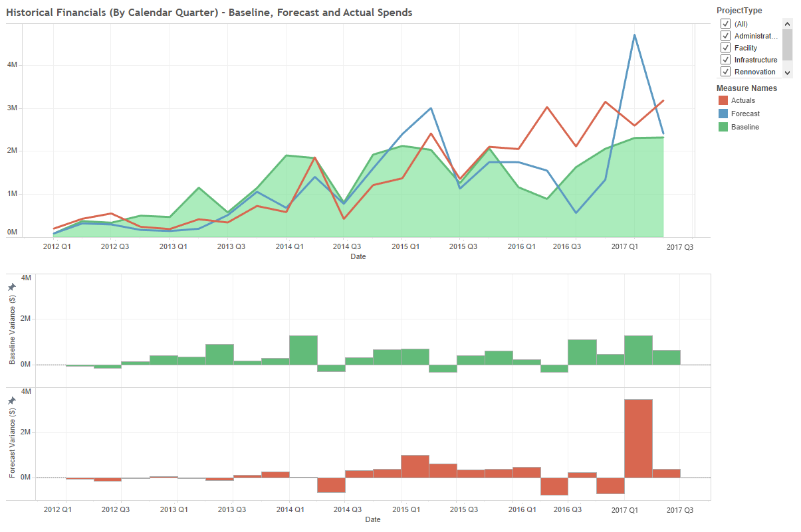Viewport: 801px width, 532px height.
Task: Click the pin icon on Baseline Variance axis
Action: coord(11,287)
